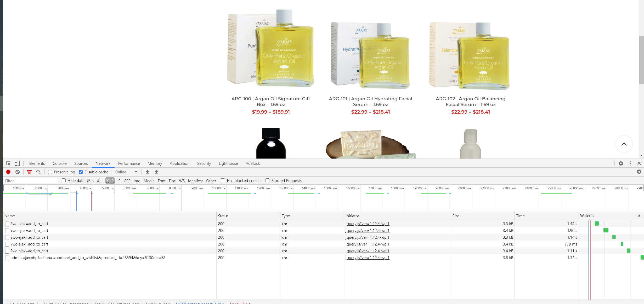Toggle device toolbar icon
Screen dimensions: 644x304
click(17, 163)
